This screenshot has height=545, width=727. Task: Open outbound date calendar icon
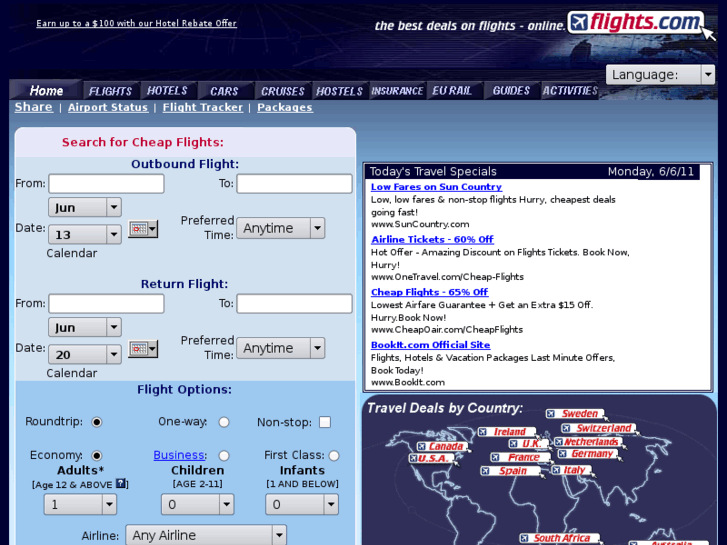coord(143,229)
